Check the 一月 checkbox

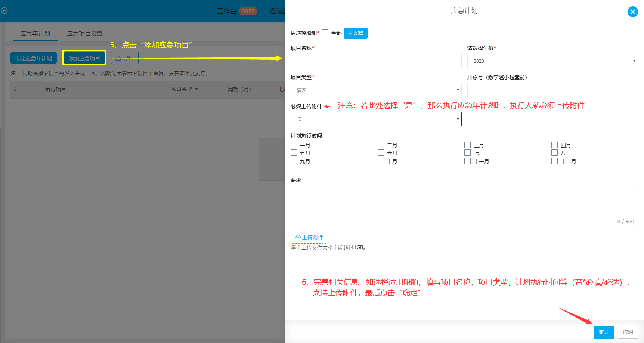point(294,145)
